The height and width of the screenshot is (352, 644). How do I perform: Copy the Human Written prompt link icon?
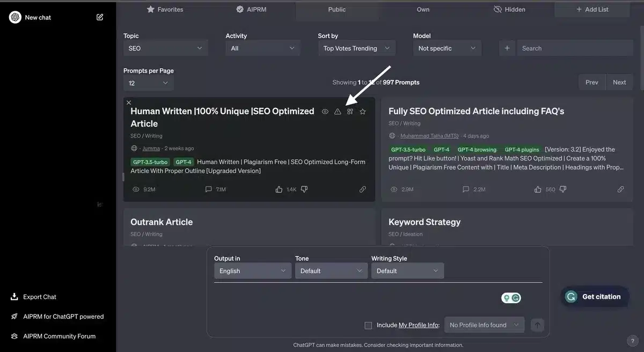click(363, 189)
